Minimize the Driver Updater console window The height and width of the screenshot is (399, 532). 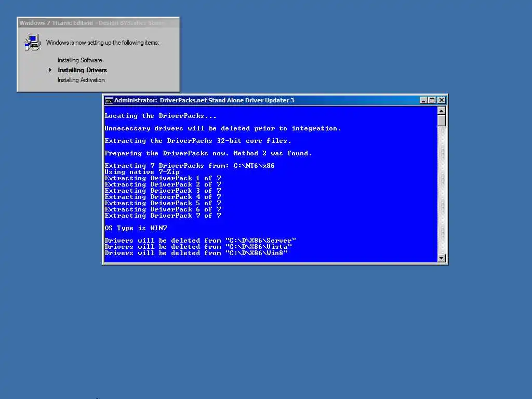pyautogui.click(x=423, y=100)
